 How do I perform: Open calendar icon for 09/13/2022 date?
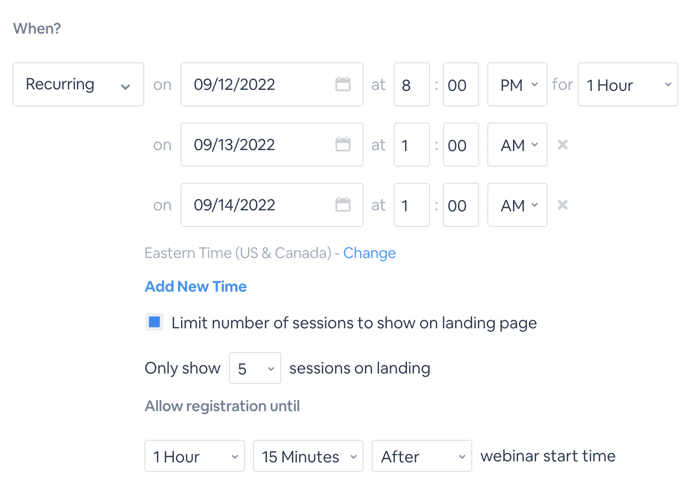point(343,144)
